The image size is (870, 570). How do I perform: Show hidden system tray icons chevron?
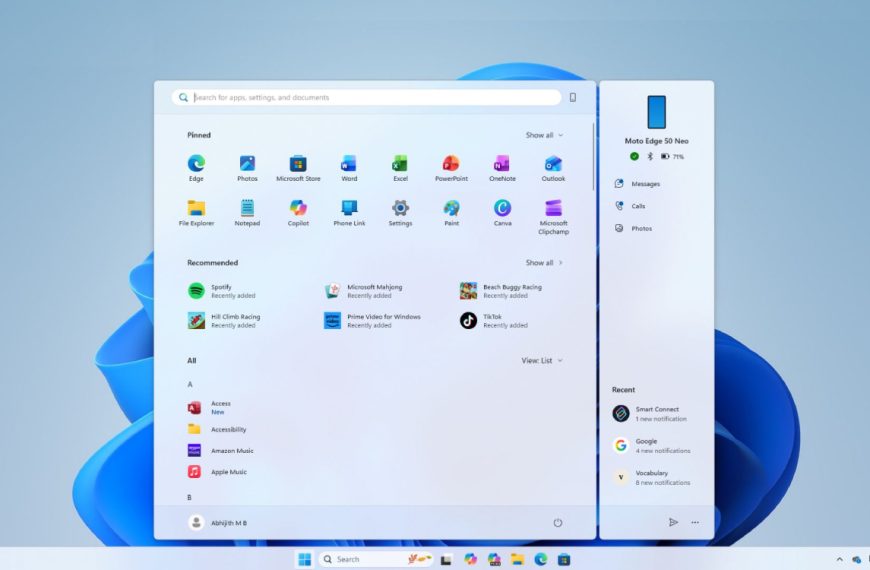(x=839, y=559)
